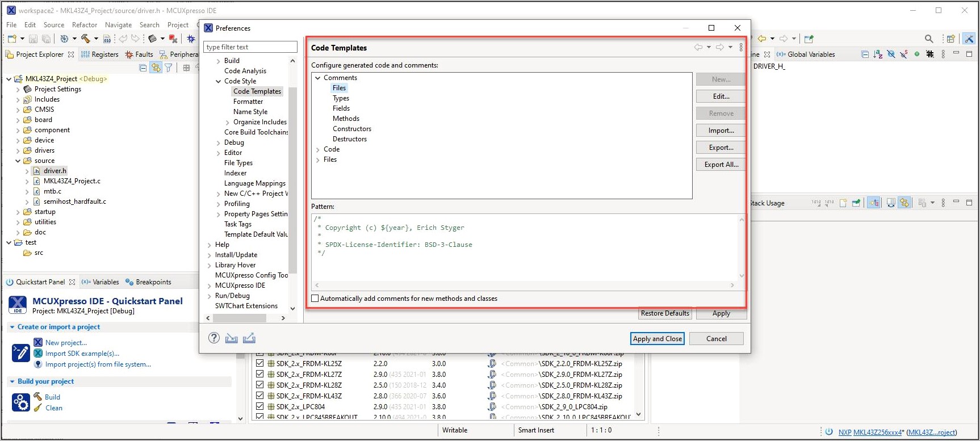This screenshot has width=980, height=441.
Task: Click the yellow Back arrow in the main toolbar
Action: point(762,39)
